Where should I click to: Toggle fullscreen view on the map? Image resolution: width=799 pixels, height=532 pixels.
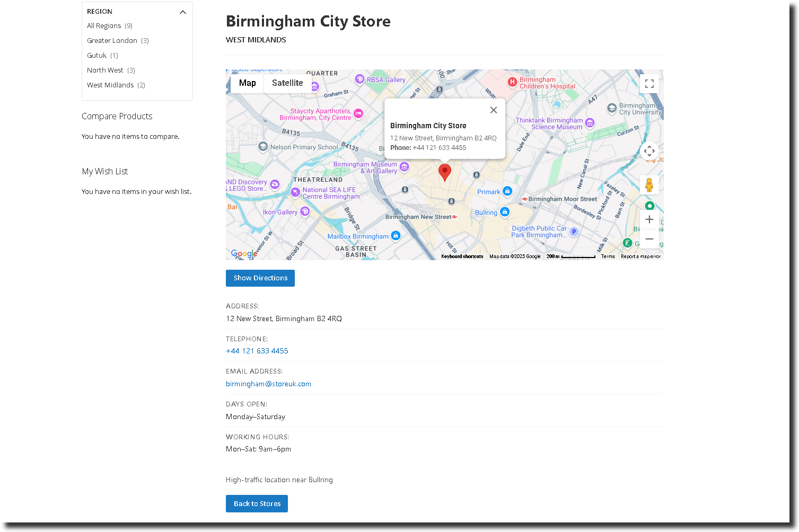coord(649,84)
